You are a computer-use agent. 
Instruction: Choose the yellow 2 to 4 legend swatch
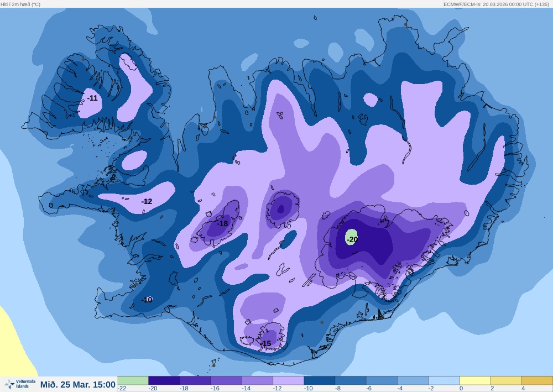506,380
